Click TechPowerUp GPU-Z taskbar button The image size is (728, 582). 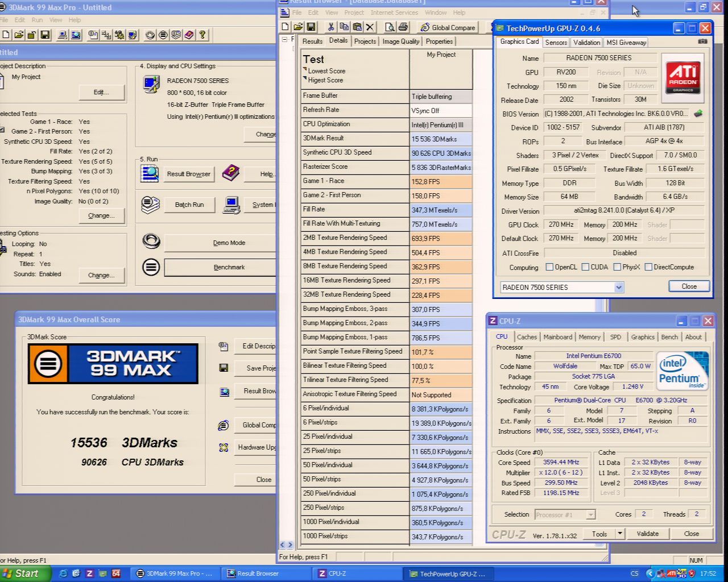point(449,573)
